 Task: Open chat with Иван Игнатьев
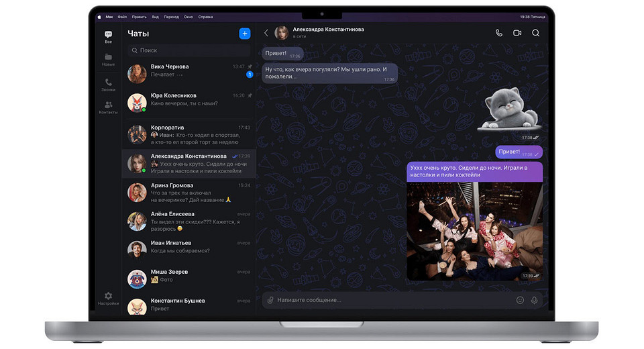[x=189, y=249]
